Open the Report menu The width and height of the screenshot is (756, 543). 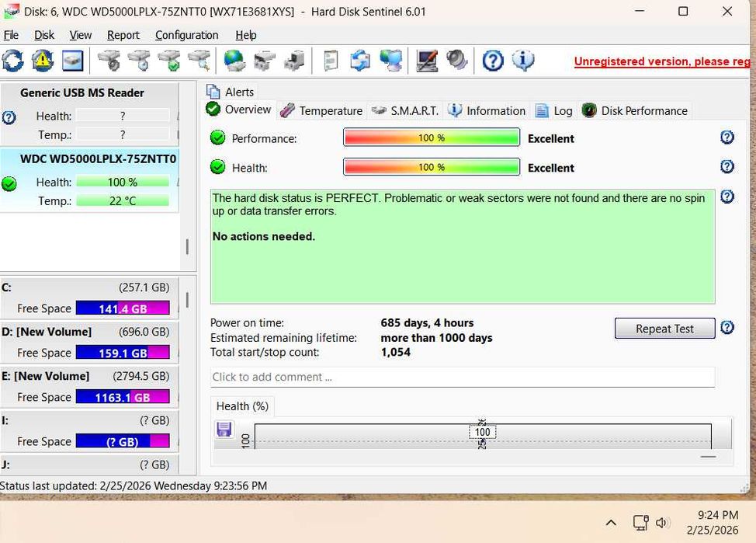coord(123,35)
